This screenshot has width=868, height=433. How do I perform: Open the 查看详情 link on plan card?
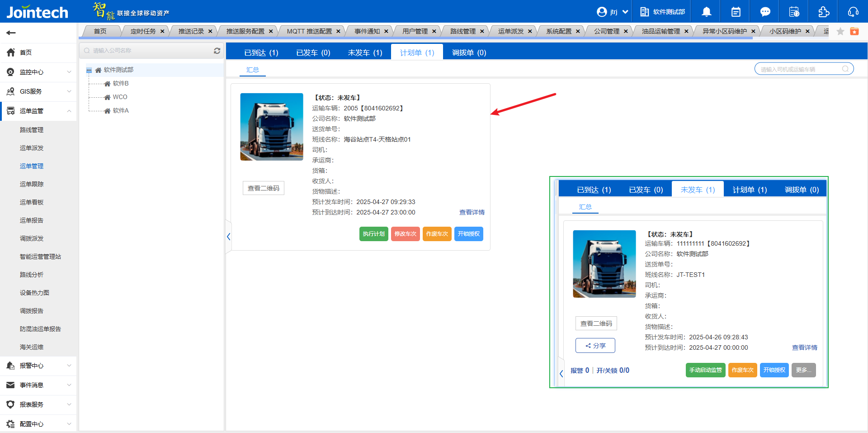472,212
